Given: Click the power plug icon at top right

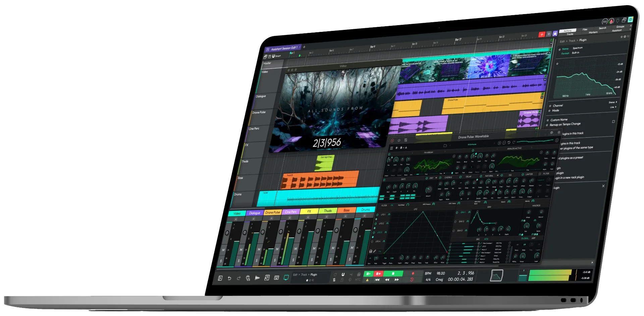Looking at the screenshot, I should coord(618,20).
